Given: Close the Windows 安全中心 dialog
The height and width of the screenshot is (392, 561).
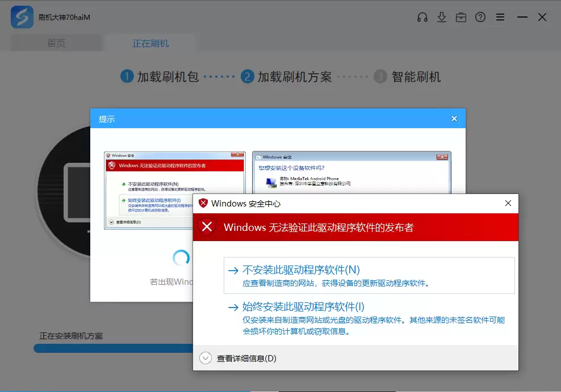Looking at the screenshot, I should point(508,203).
